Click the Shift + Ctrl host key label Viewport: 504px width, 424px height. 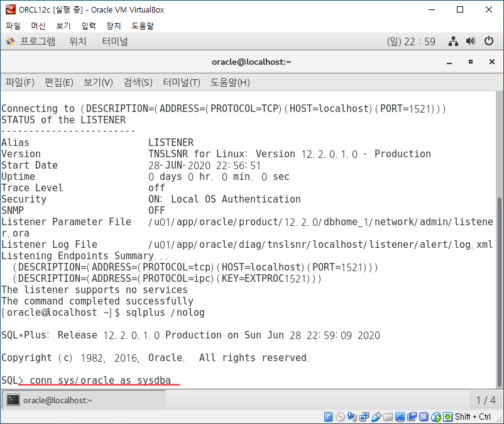click(x=473, y=417)
